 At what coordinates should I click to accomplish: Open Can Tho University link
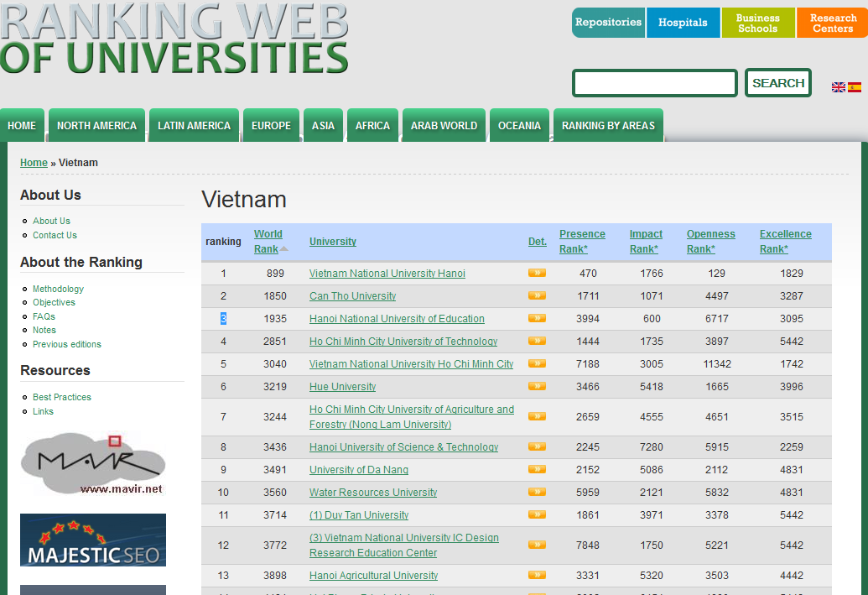352,296
